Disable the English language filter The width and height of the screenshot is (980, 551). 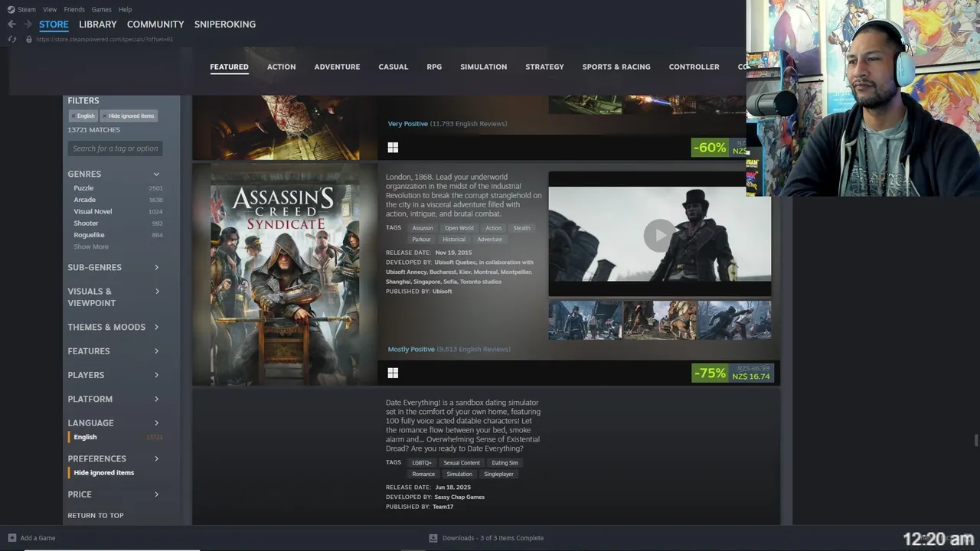click(116, 437)
